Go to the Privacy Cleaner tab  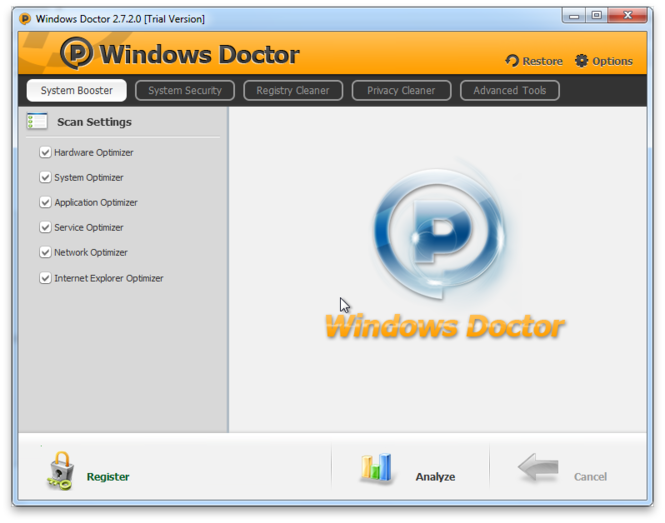tap(401, 90)
